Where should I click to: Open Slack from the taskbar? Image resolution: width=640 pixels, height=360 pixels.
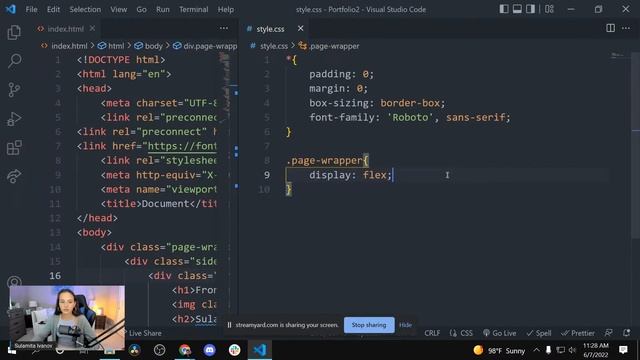point(234,350)
